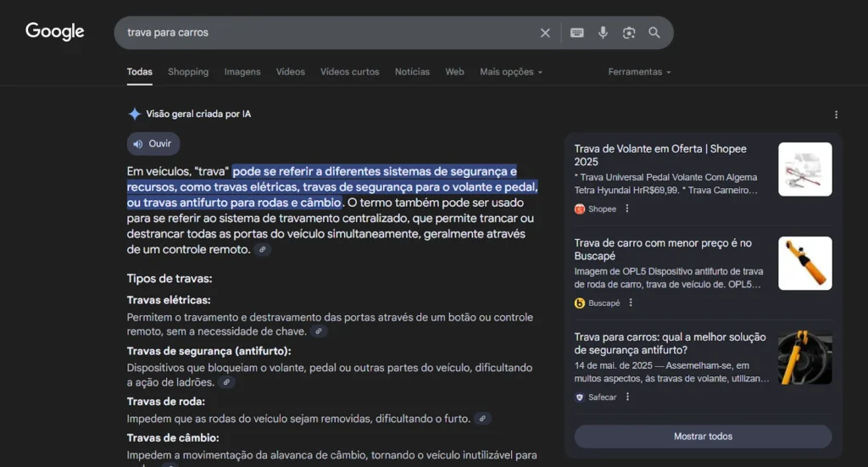The width and height of the screenshot is (868, 467).
Task: Switch to the Imagens tab
Action: pos(242,72)
